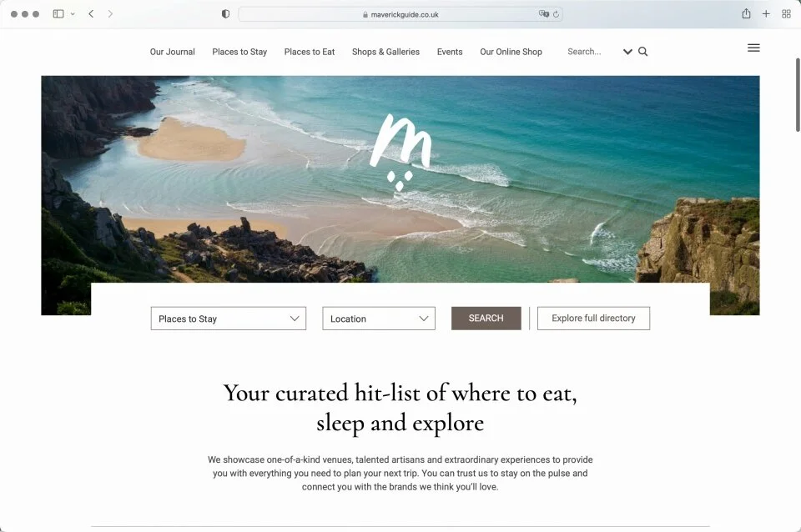Open the Our Journal menu item
Image resolution: width=801 pixels, height=532 pixels.
(172, 52)
